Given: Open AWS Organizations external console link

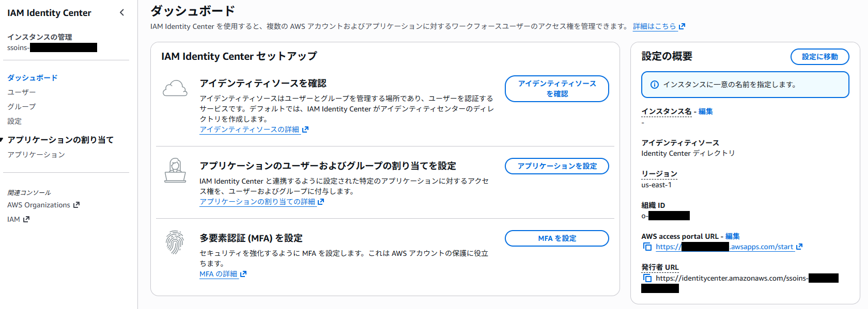Looking at the screenshot, I should [x=43, y=205].
